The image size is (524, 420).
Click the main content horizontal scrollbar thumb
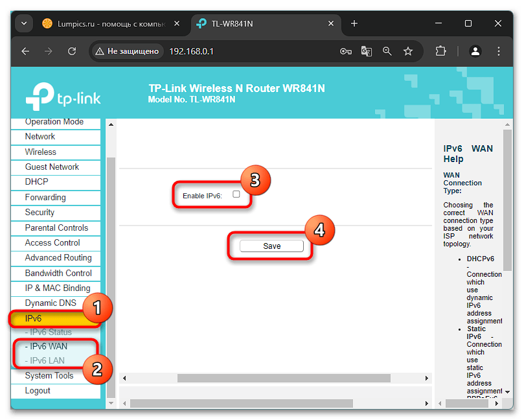click(x=284, y=379)
